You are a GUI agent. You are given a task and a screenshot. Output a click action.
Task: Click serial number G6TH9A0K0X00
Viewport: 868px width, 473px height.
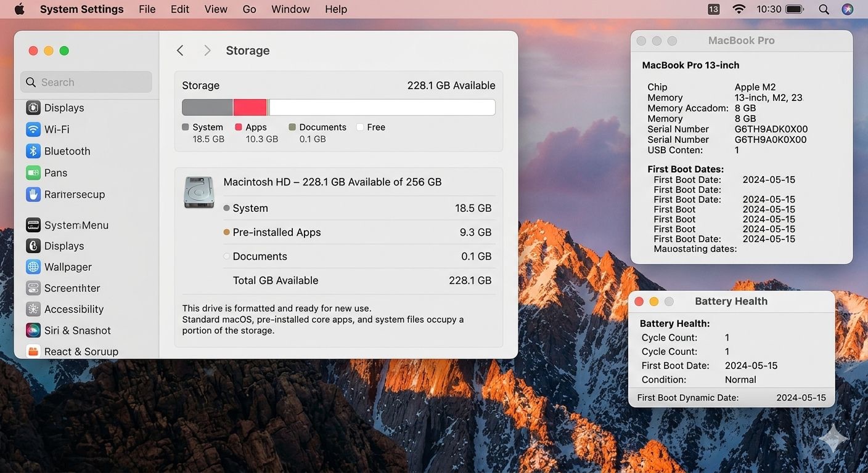click(x=771, y=139)
